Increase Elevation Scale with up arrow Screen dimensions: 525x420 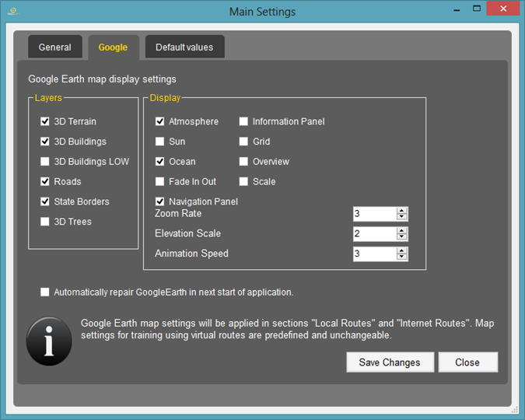[x=402, y=231]
